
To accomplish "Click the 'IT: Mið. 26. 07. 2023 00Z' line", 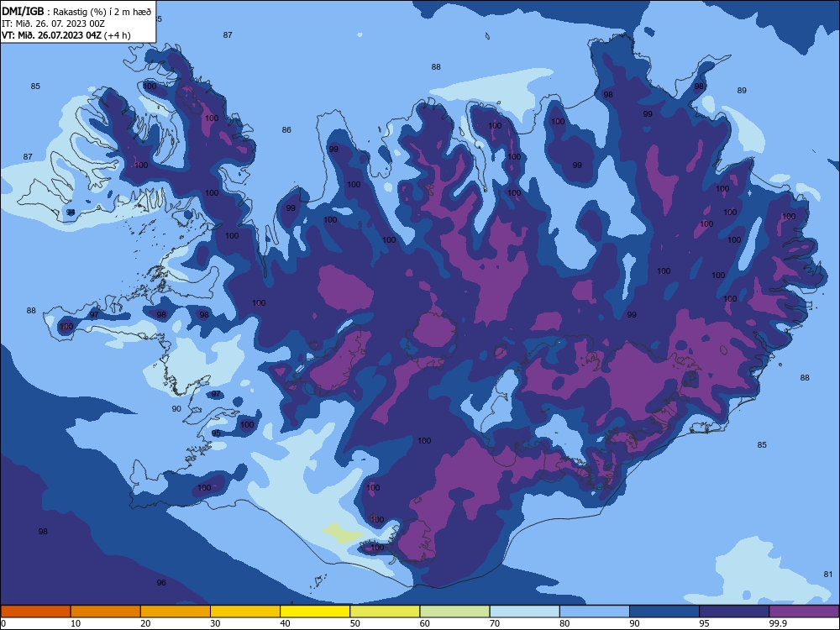I will 53,24.
